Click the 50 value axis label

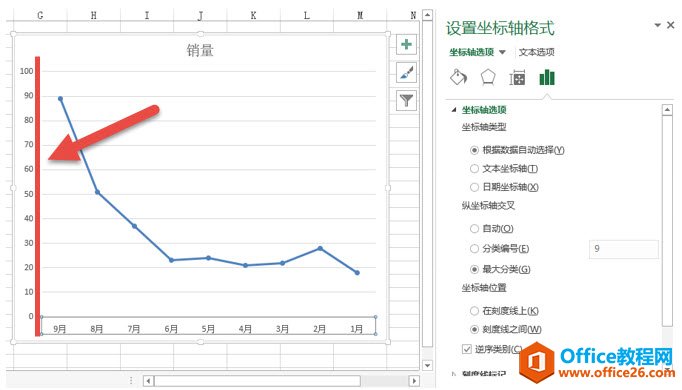click(29, 194)
